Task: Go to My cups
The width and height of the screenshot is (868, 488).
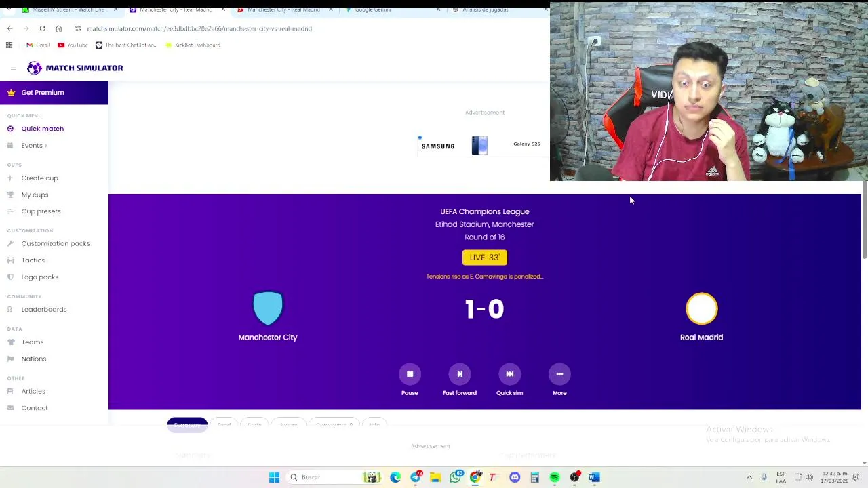Action: tap(35, 195)
